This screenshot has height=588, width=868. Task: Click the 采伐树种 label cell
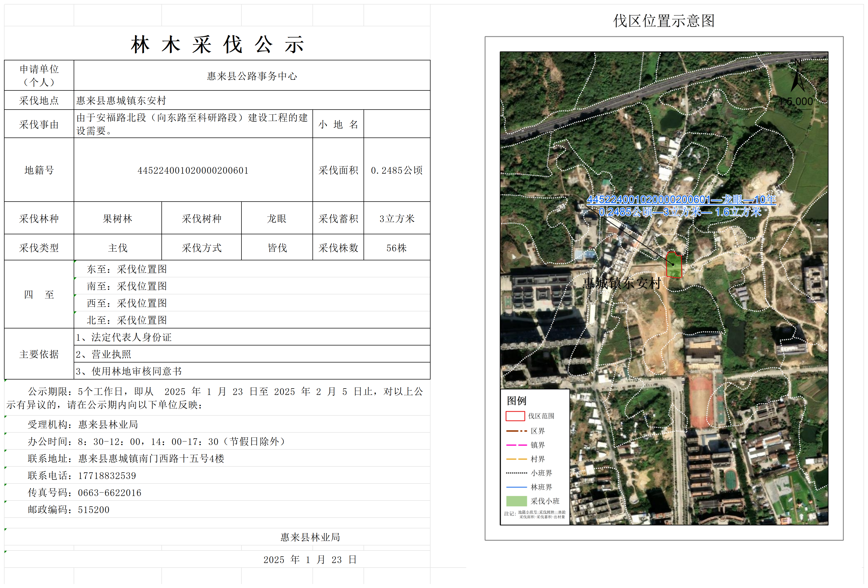[x=202, y=218]
